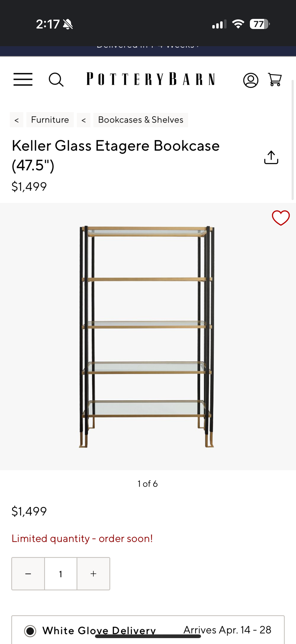
Task: Click the page scrollbar on right
Action: click(293, 140)
